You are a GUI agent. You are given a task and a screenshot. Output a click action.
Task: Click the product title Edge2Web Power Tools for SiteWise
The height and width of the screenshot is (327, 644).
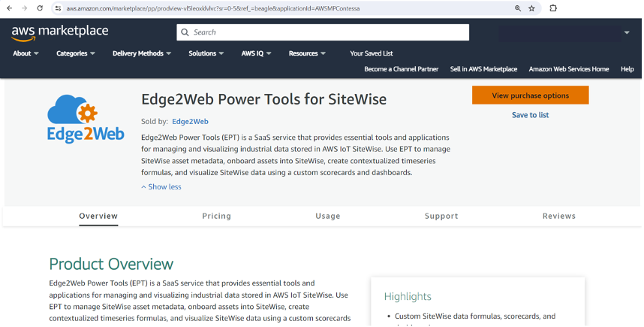click(263, 99)
